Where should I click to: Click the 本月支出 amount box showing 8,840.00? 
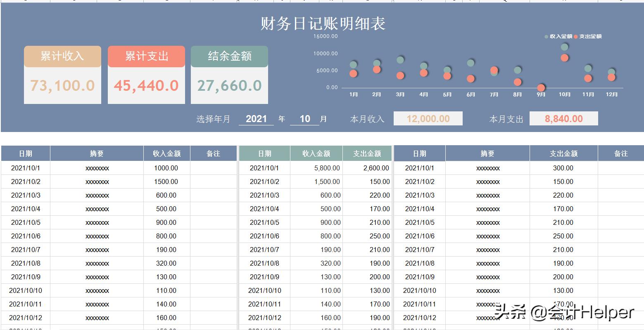tap(563, 118)
